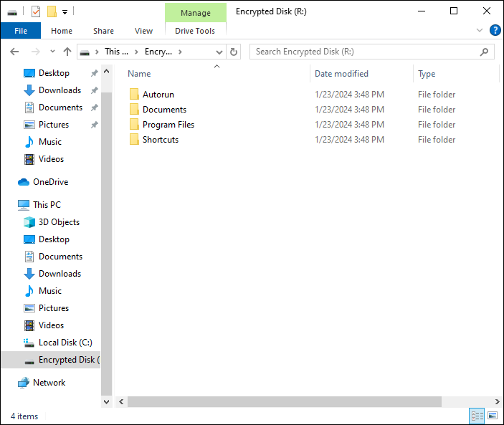Switch to Large icons view in status bar
Viewport: 504px width, 425px height.
pyautogui.click(x=493, y=416)
